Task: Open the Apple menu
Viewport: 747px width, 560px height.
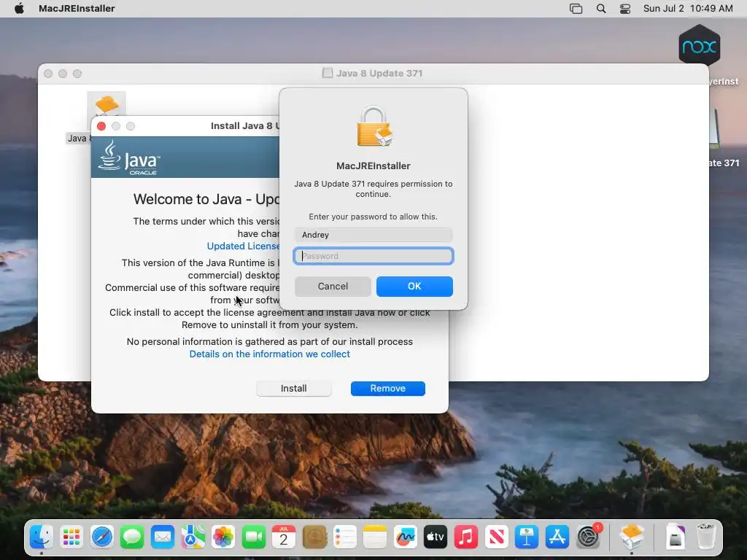Action: coord(19,8)
